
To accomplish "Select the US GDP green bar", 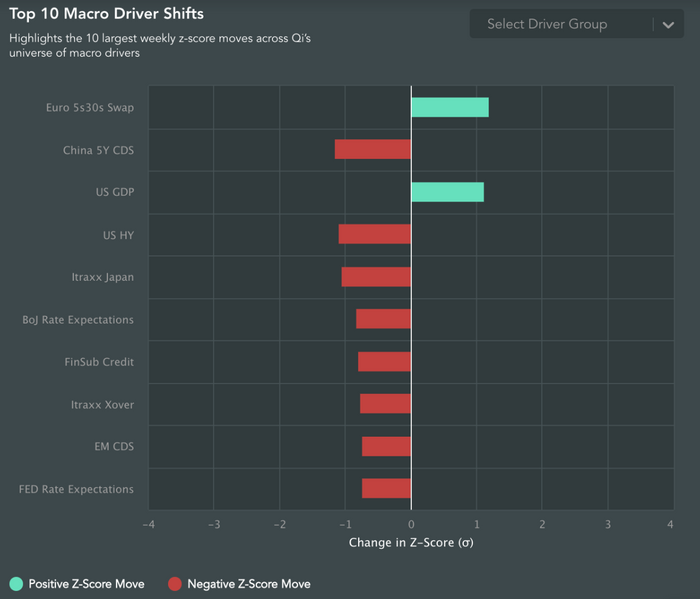I will [x=448, y=192].
